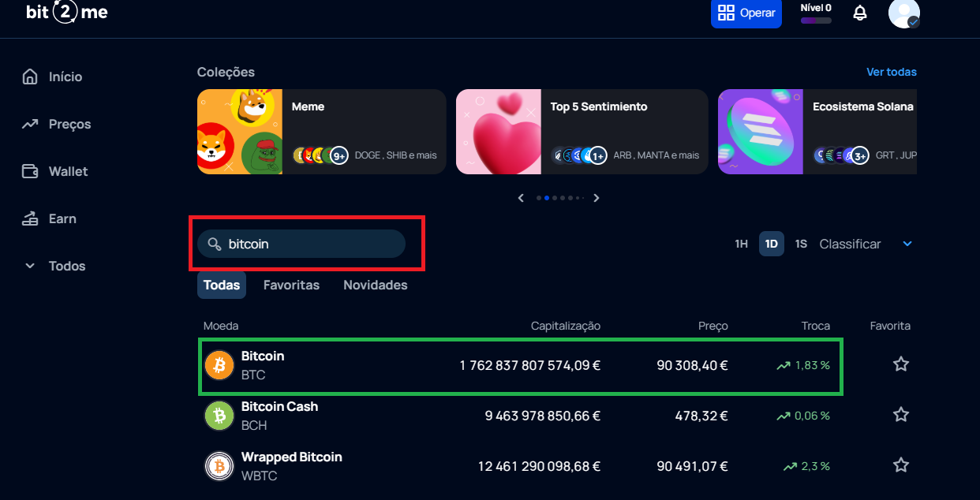Go to Preços in sidebar
This screenshot has height=500, width=980.
[x=69, y=124]
